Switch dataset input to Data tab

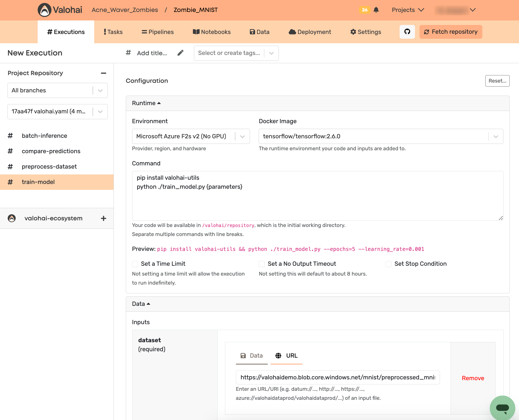(252, 356)
